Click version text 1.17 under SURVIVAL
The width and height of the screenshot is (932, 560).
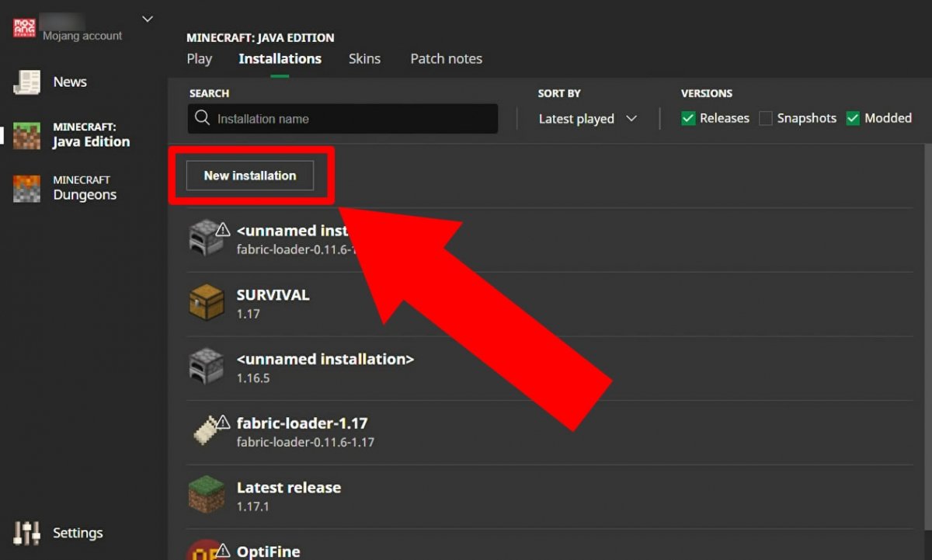pyautogui.click(x=248, y=315)
